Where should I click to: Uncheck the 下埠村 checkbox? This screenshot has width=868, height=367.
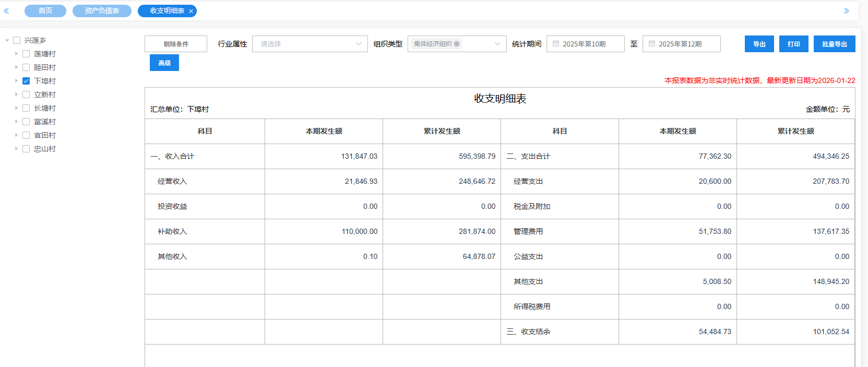[x=26, y=81]
